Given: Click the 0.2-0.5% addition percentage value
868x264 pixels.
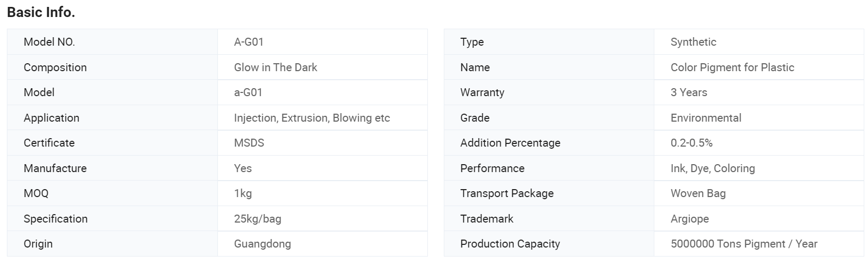Looking at the screenshot, I should 691,143.
